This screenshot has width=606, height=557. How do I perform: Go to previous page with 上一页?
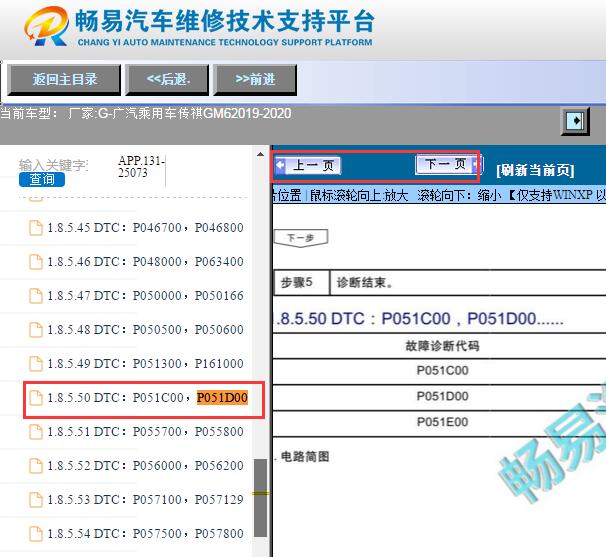pyautogui.click(x=308, y=166)
